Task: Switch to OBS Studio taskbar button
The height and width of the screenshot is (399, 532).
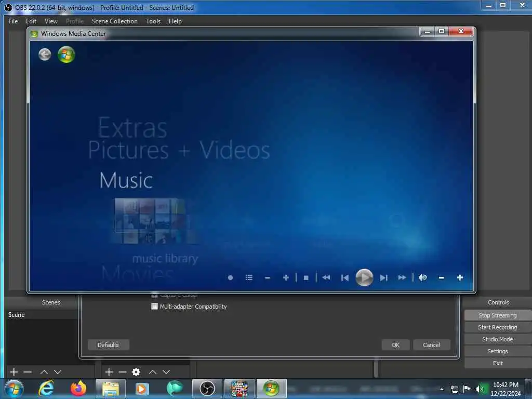Action: point(207,389)
